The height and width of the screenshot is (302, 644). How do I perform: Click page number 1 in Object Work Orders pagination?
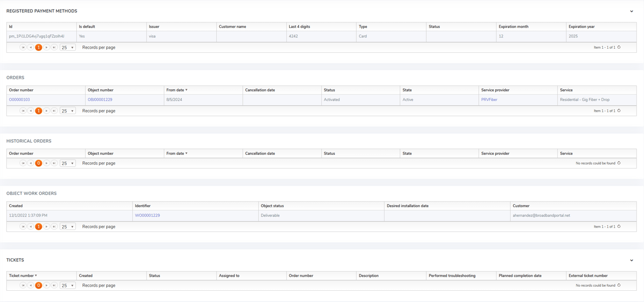[38, 226]
